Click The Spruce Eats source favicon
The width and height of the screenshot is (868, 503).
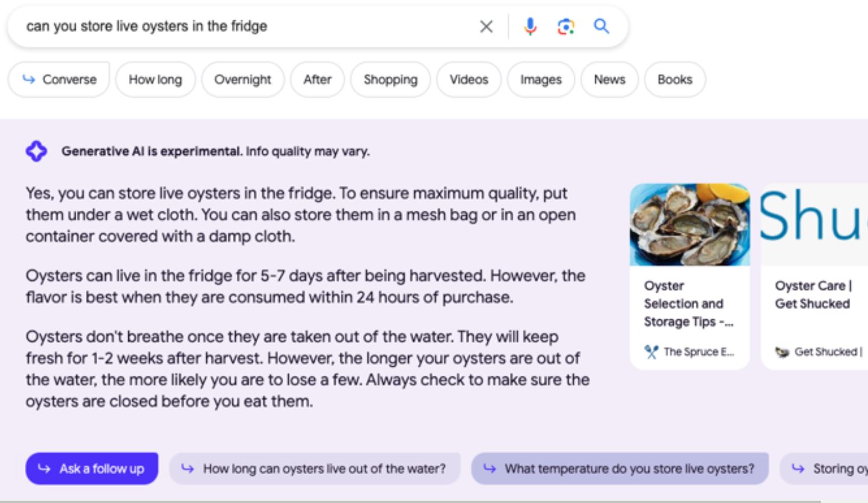point(651,352)
